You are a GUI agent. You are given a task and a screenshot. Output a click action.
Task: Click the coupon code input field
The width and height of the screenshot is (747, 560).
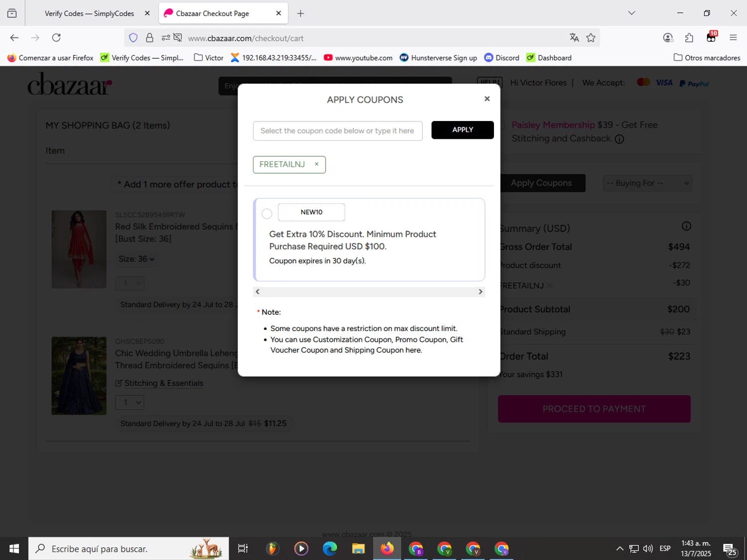338,130
